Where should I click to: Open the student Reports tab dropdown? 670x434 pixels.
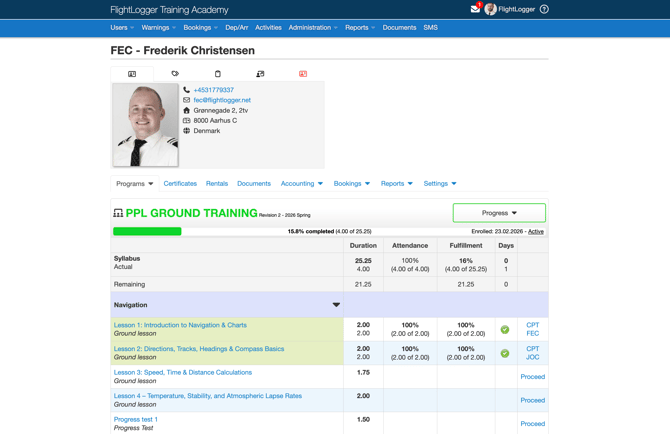(x=397, y=183)
